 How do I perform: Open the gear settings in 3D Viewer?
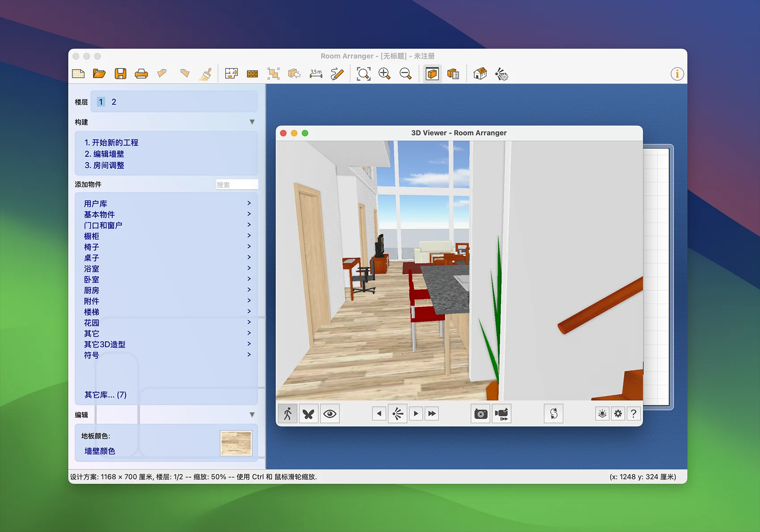click(x=618, y=414)
